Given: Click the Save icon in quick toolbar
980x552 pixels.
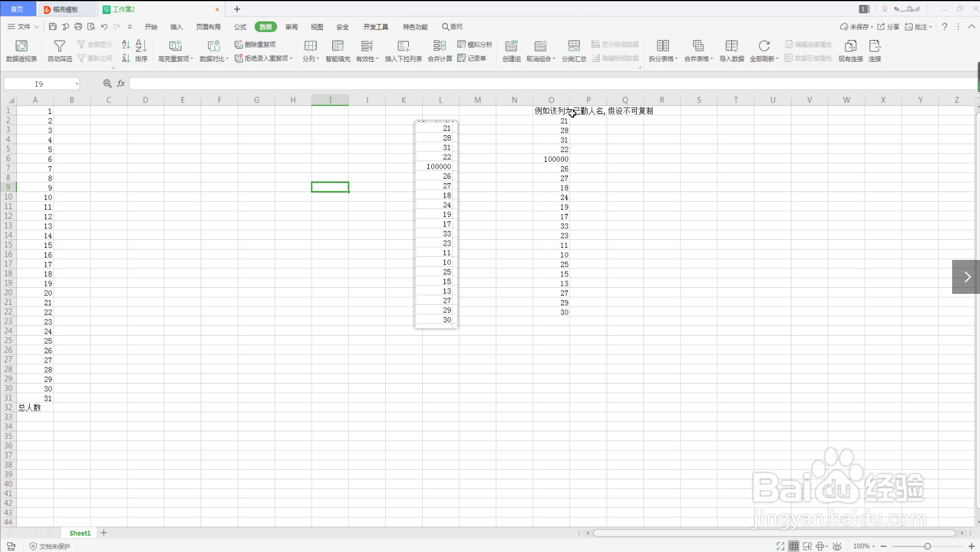Looking at the screenshot, I should (x=53, y=27).
